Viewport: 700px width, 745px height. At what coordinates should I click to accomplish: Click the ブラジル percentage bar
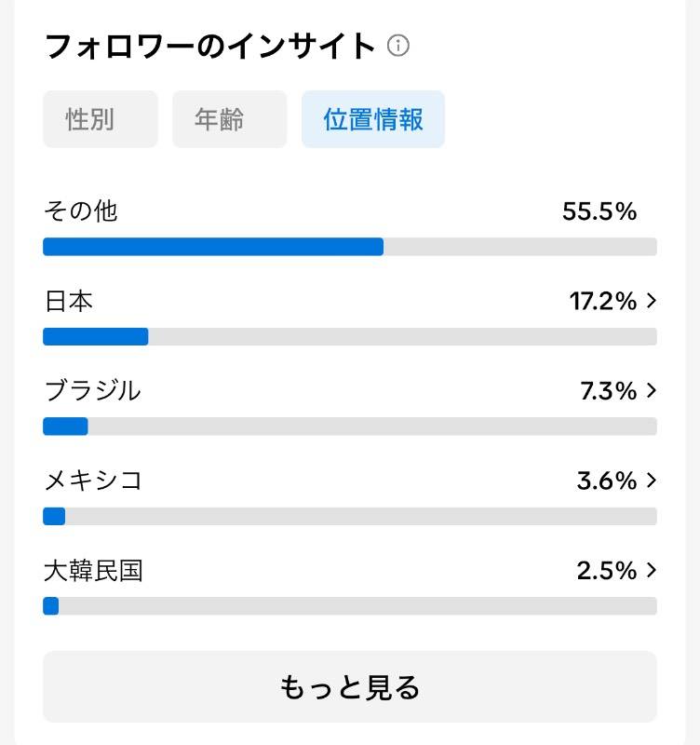(350, 427)
